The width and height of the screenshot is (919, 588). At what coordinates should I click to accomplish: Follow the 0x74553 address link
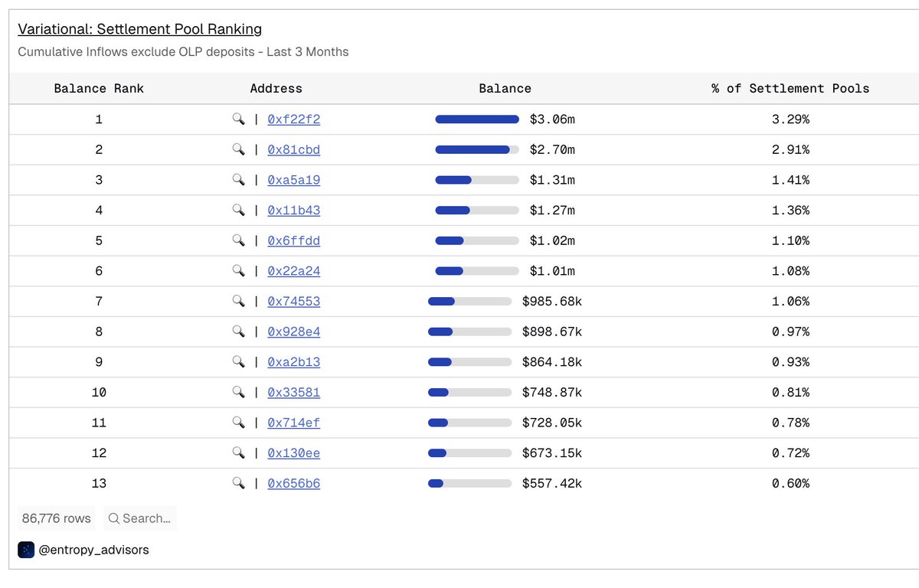(293, 302)
